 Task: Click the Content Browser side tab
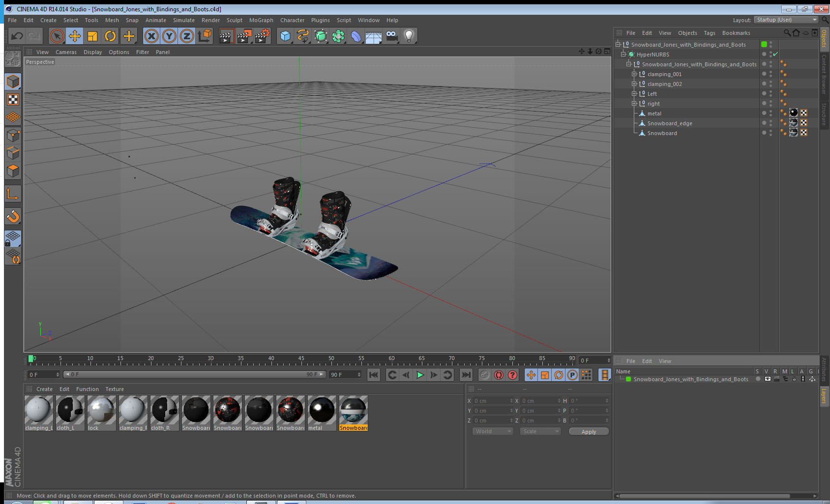click(824, 74)
